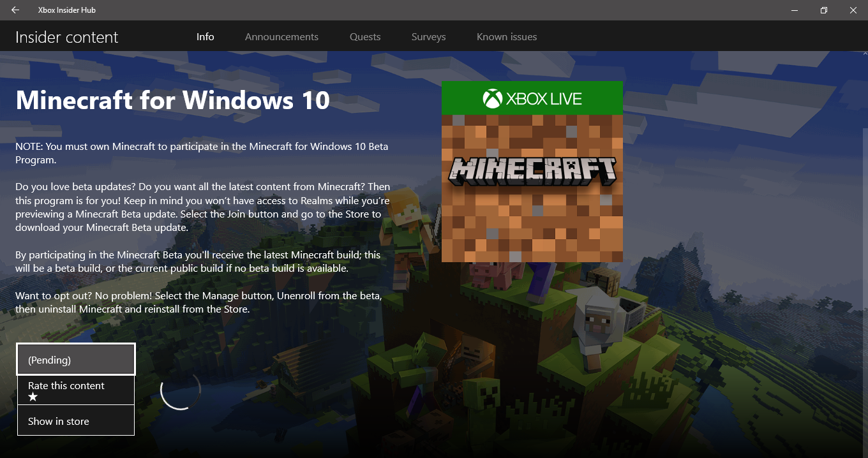Open the Info tab
Viewport: 868px width, 458px height.
[x=206, y=37]
